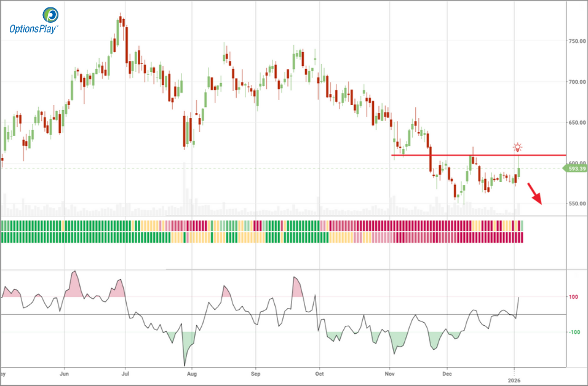This screenshot has height=386, width=588.
Task: Click the 550.00 price axis label
Action: (x=576, y=203)
